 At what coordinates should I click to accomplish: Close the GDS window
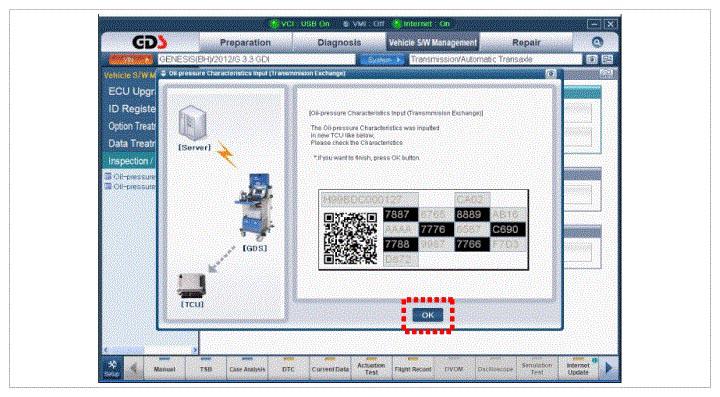pyautogui.click(x=610, y=24)
